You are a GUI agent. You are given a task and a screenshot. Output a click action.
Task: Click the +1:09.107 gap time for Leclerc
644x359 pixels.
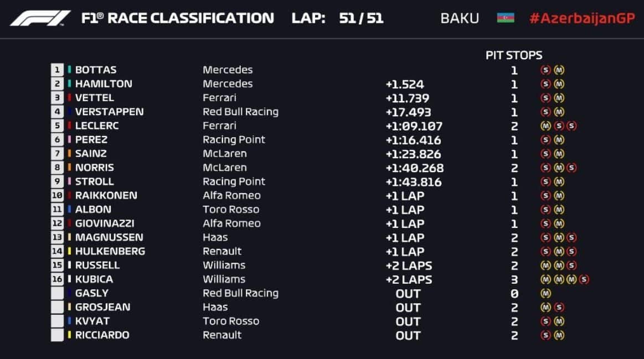tap(414, 126)
